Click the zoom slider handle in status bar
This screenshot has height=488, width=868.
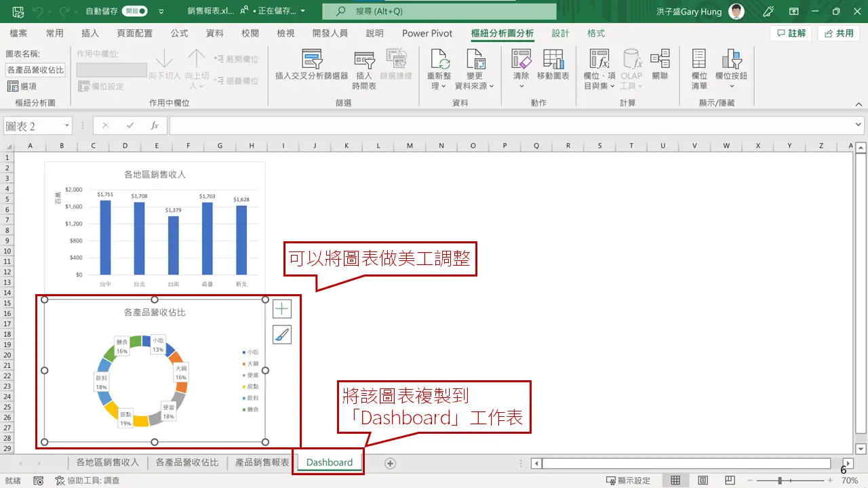(781, 481)
